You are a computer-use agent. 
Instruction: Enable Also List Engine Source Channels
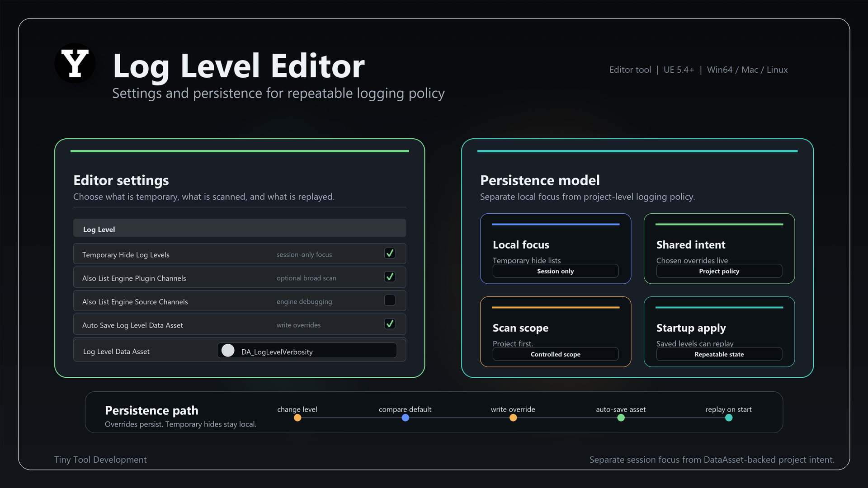(x=390, y=300)
